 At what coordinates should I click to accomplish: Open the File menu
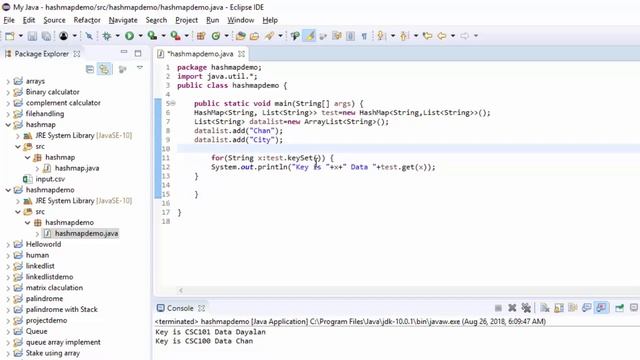[x=9, y=20]
